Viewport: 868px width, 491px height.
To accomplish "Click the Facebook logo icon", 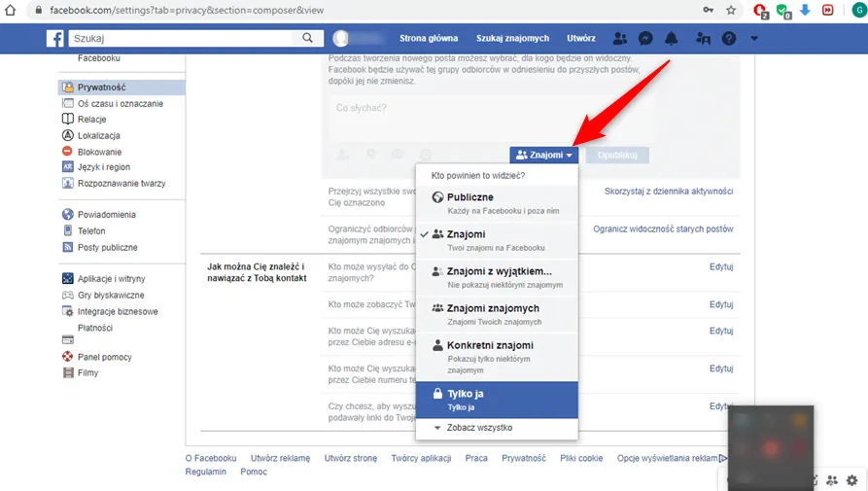I will [x=56, y=39].
